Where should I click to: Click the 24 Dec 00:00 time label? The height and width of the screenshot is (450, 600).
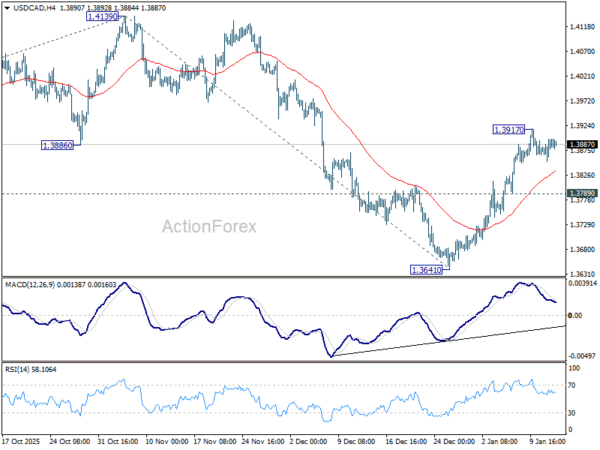click(454, 442)
